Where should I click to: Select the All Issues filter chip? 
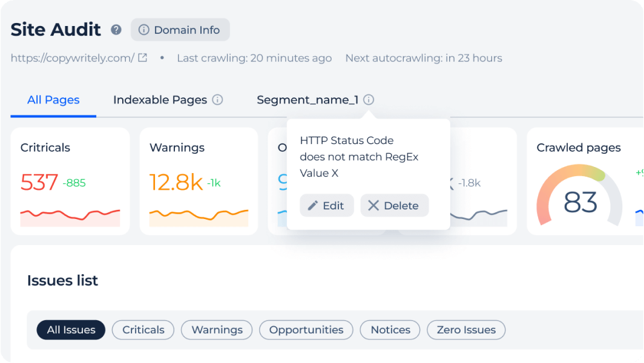(71, 330)
